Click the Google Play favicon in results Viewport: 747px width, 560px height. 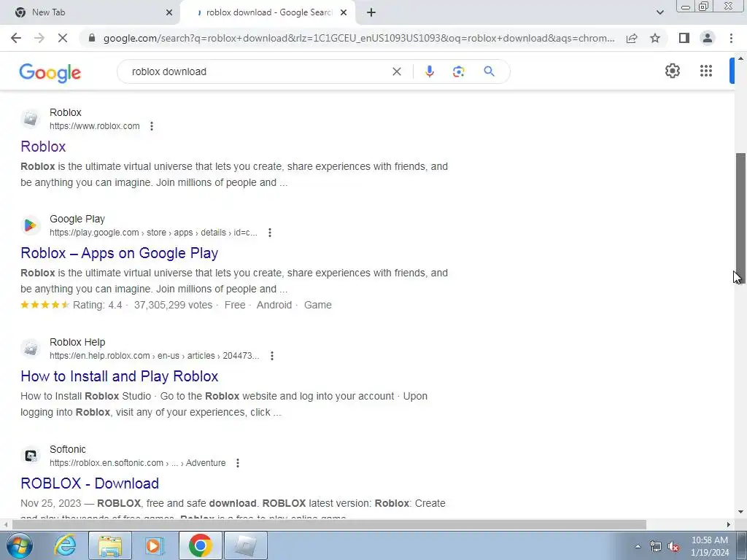click(x=31, y=225)
